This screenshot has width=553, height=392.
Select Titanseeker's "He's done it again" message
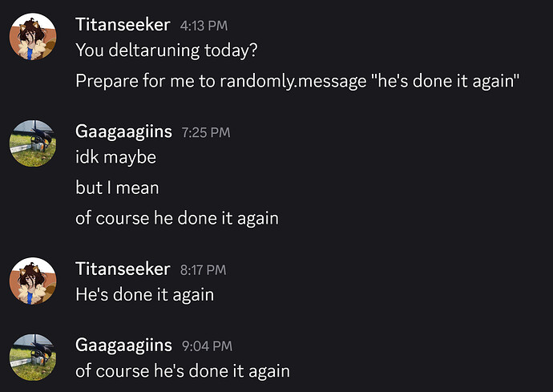tap(144, 295)
